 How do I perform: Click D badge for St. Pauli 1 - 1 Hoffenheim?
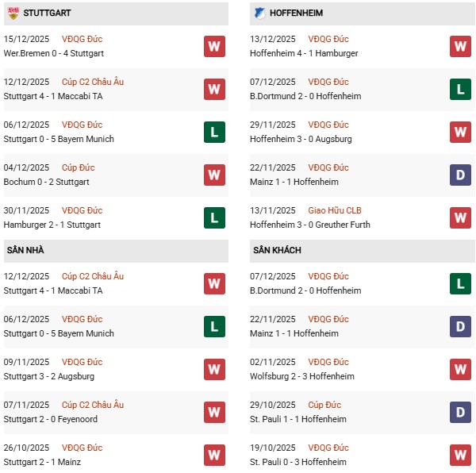pyautogui.click(x=461, y=412)
